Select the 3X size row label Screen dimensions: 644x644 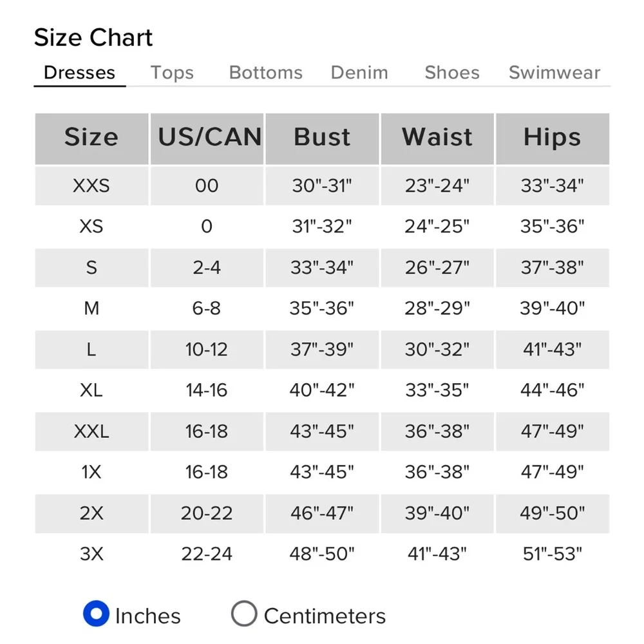pos(91,554)
